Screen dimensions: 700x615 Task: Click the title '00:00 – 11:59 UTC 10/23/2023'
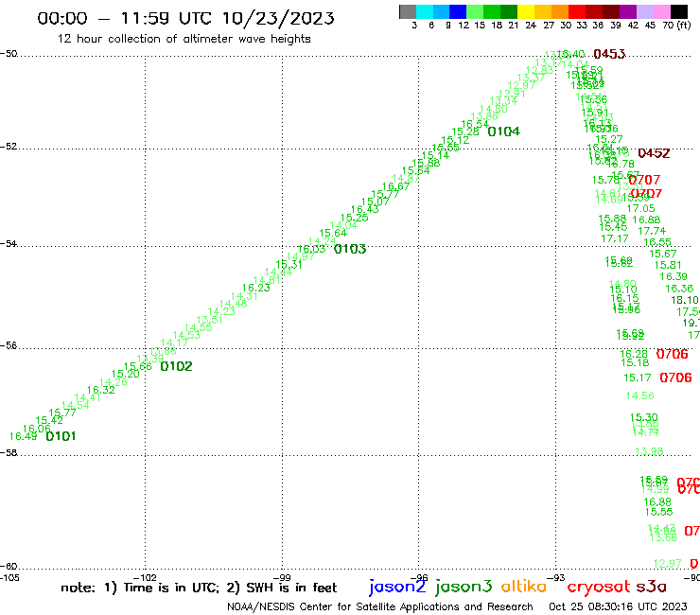pos(185,18)
